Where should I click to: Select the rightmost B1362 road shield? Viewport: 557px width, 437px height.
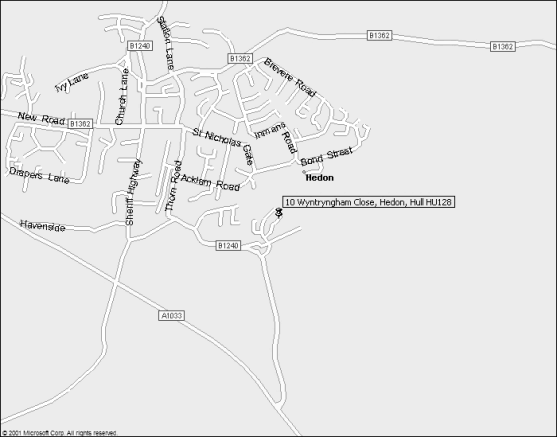click(503, 47)
